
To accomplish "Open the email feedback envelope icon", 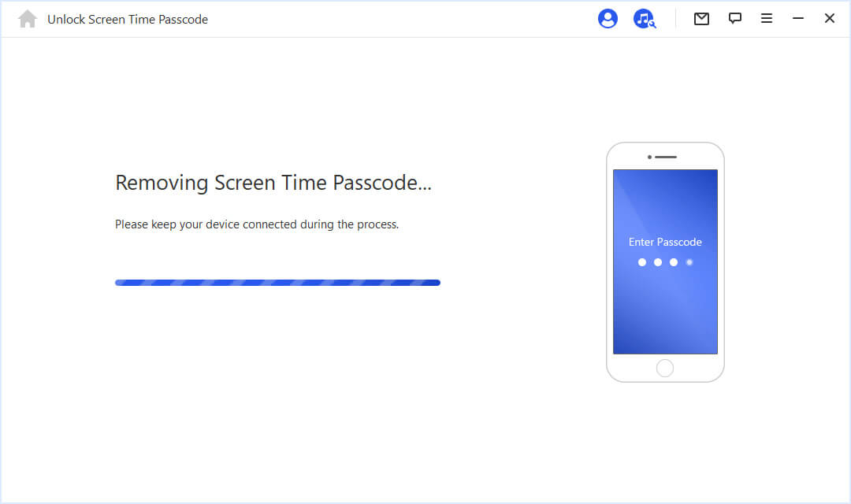I will (x=701, y=17).
